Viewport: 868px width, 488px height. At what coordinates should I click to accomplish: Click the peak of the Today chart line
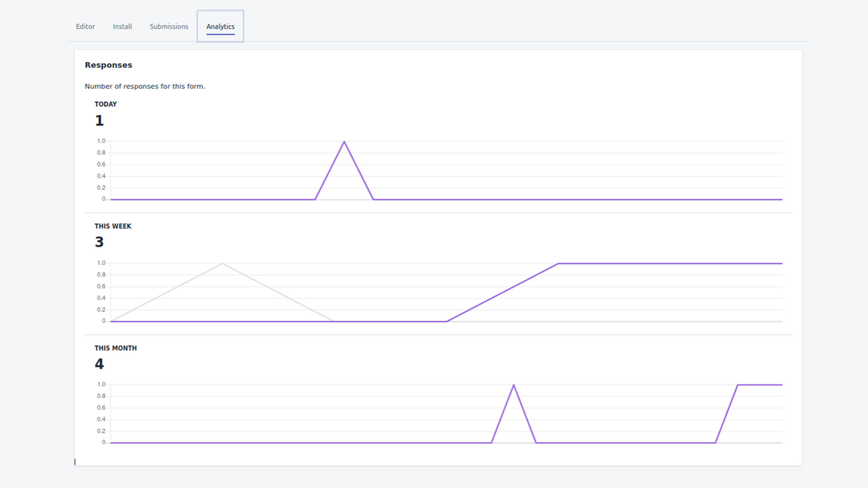click(344, 142)
